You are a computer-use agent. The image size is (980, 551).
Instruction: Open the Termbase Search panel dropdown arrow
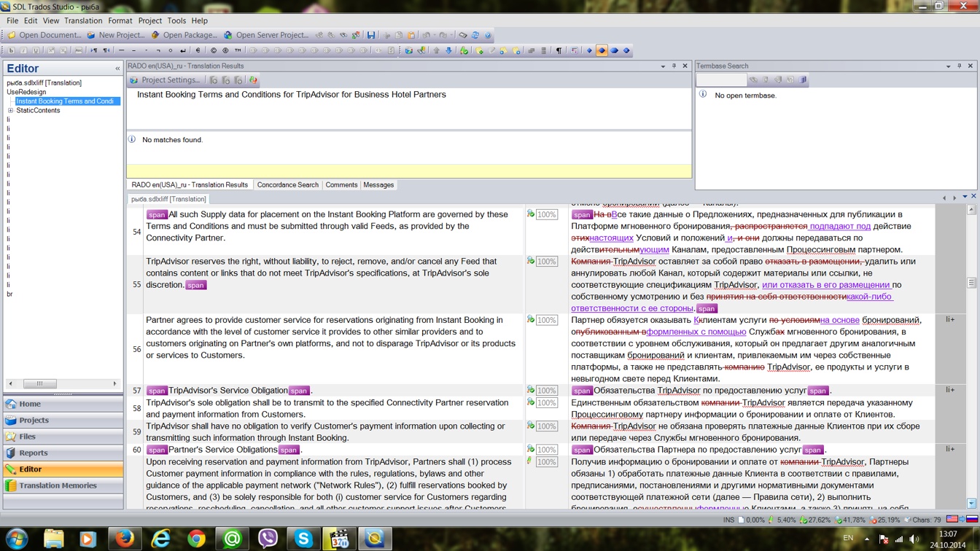pyautogui.click(x=948, y=66)
